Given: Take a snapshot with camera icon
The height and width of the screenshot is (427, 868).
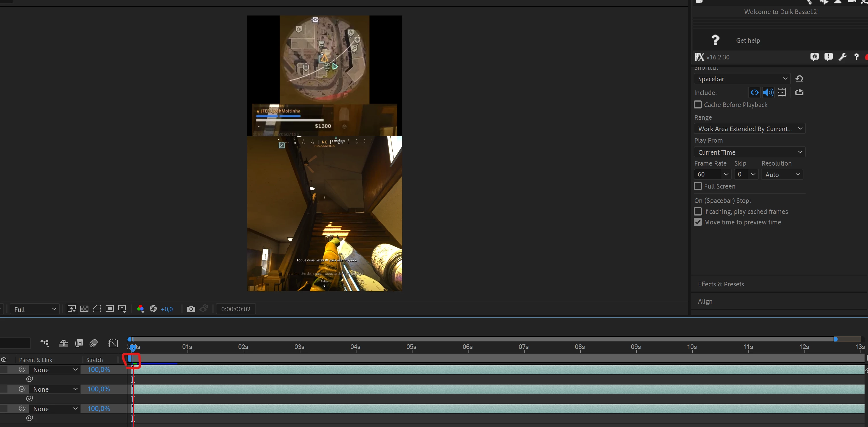Looking at the screenshot, I should pos(191,309).
